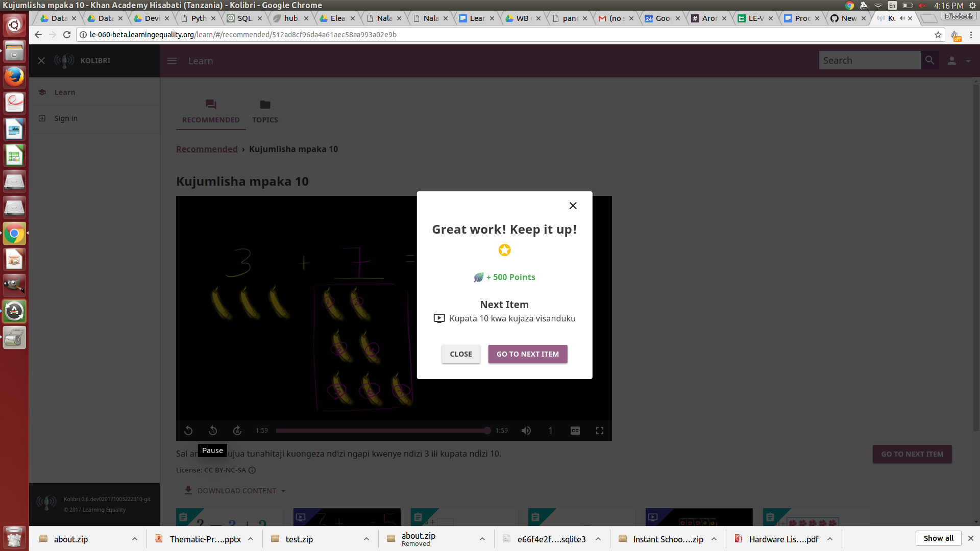980x551 pixels.
Task: Open Ubuntu dash search button
Action: tap(14, 24)
